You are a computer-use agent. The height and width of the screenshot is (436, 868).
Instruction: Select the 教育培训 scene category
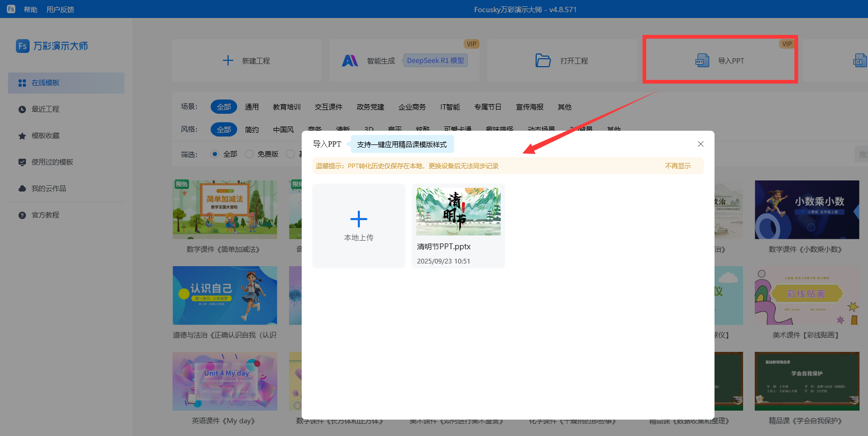pos(286,107)
